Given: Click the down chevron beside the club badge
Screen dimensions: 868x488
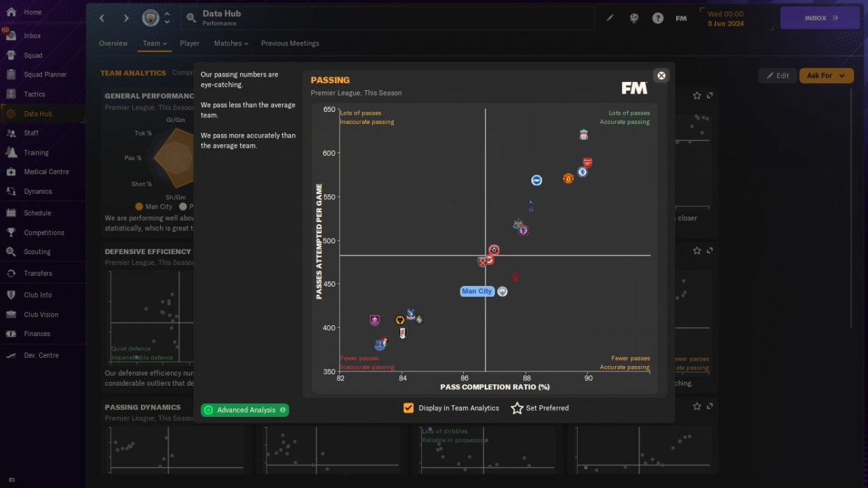Looking at the screenshot, I should click(167, 22).
